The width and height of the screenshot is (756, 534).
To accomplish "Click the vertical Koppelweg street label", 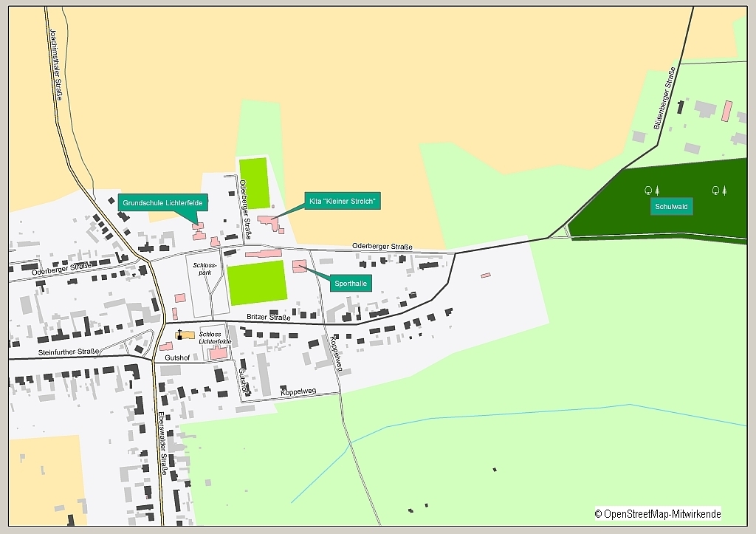I will click(337, 354).
